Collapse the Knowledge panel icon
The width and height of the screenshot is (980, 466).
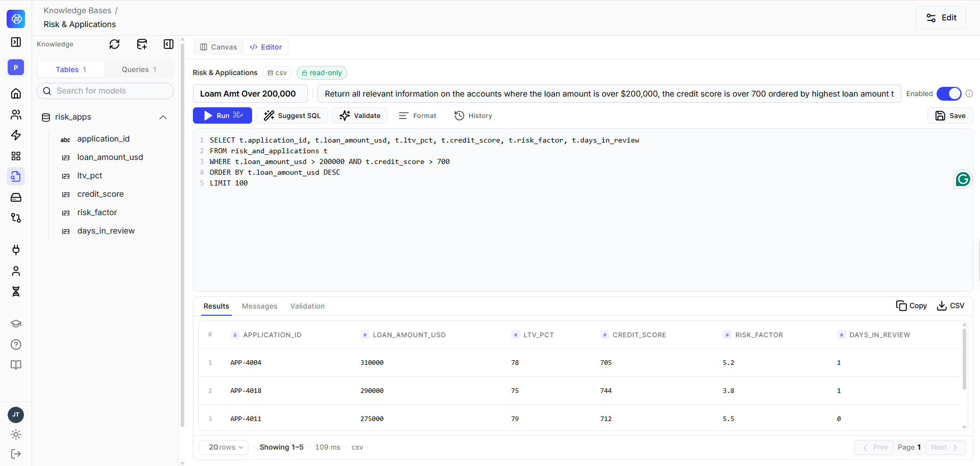168,44
